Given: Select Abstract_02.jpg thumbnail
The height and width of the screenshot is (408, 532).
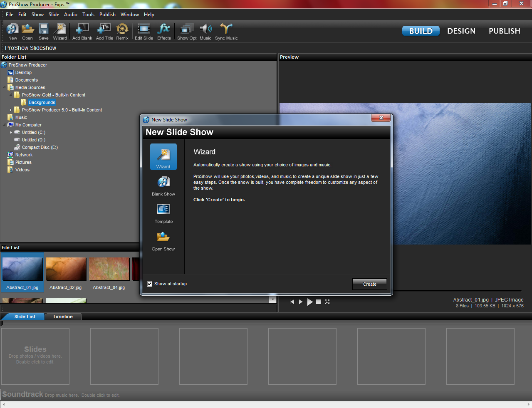Looking at the screenshot, I should pyautogui.click(x=66, y=272).
